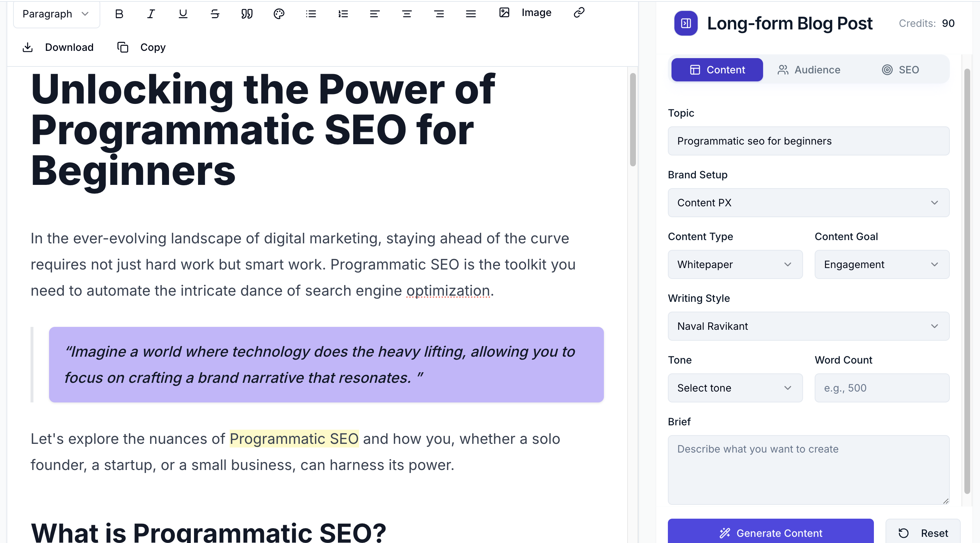Center align the text

click(407, 14)
